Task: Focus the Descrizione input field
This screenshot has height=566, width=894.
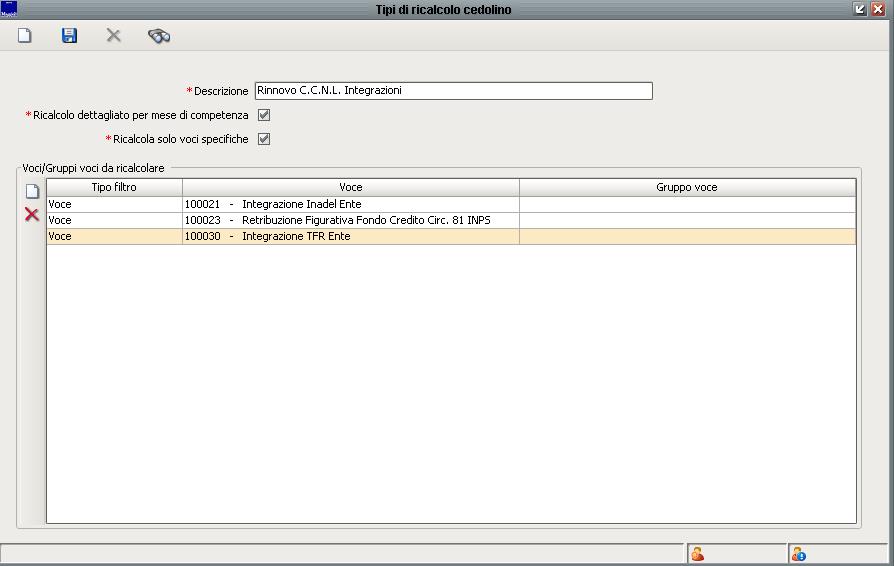Action: 453,91
